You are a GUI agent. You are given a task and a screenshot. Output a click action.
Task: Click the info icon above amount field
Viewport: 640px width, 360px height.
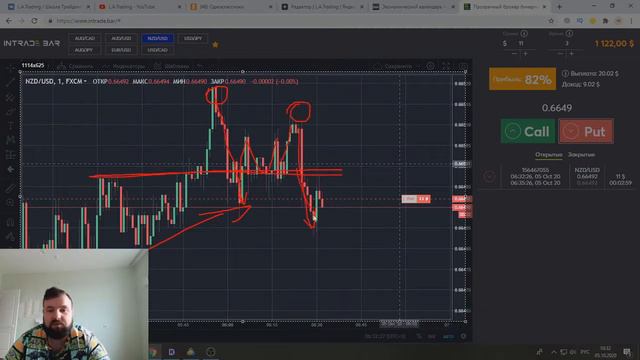(524, 33)
